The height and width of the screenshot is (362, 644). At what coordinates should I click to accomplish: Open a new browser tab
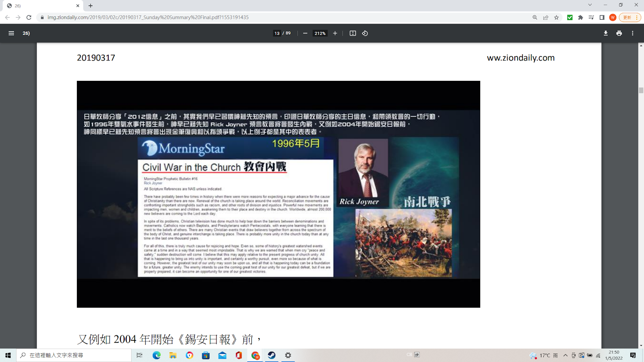point(91,6)
